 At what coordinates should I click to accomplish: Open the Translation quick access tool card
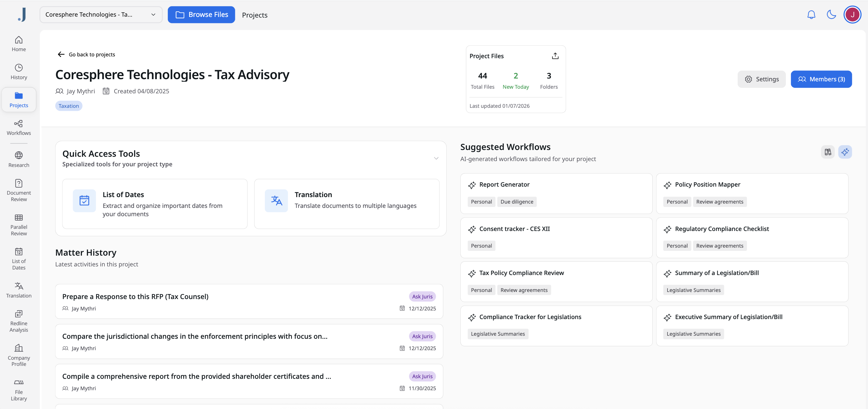pyautogui.click(x=347, y=204)
